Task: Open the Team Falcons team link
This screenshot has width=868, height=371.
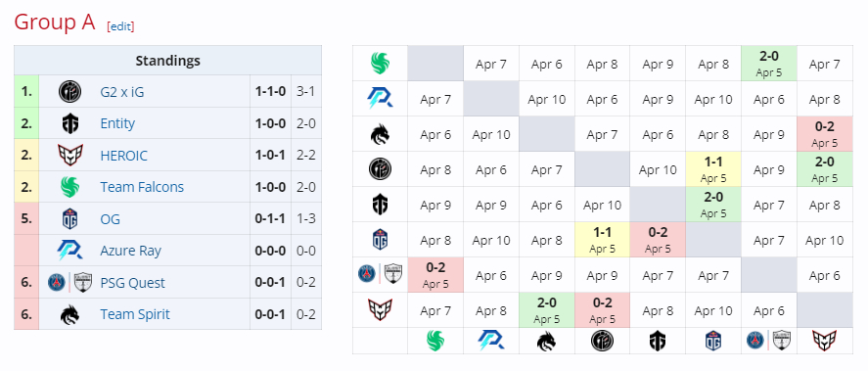Action: click(142, 187)
